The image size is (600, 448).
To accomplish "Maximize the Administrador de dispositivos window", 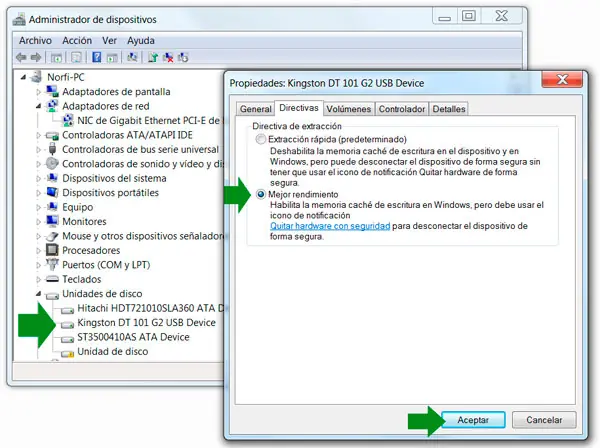I will pyautogui.click(x=469, y=16).
